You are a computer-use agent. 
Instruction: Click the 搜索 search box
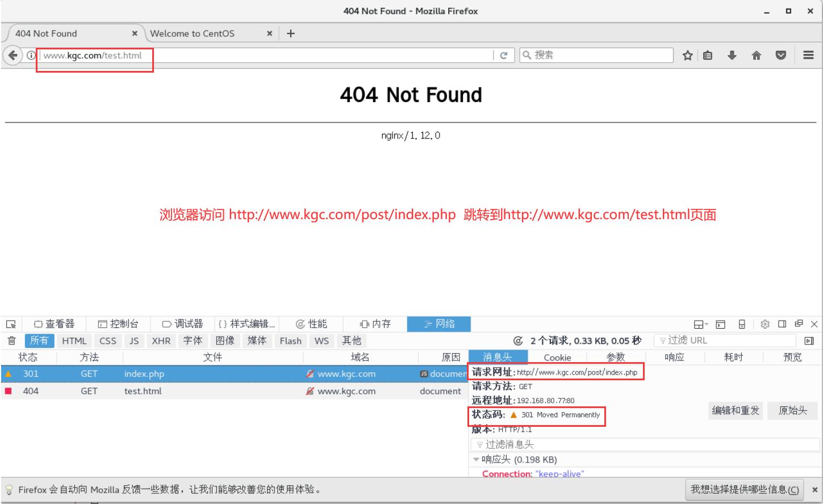coord(596,55)
